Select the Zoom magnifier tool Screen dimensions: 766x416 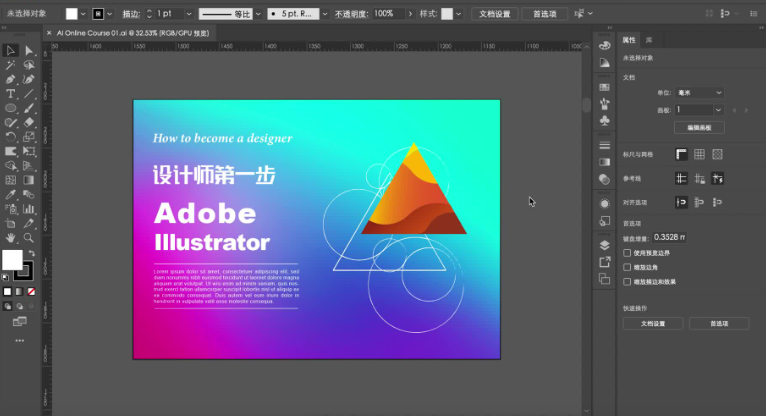(29, 238)
